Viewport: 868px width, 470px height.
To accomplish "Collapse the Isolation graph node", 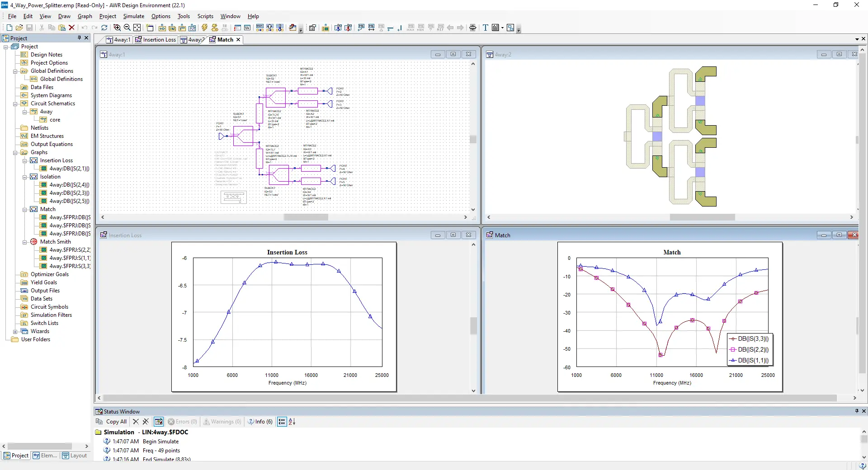I will pos(25,177).
